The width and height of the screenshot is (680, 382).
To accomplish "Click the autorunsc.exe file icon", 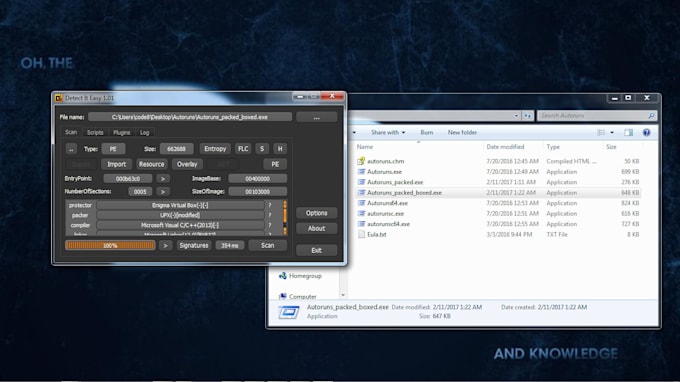I will [361, 213].
